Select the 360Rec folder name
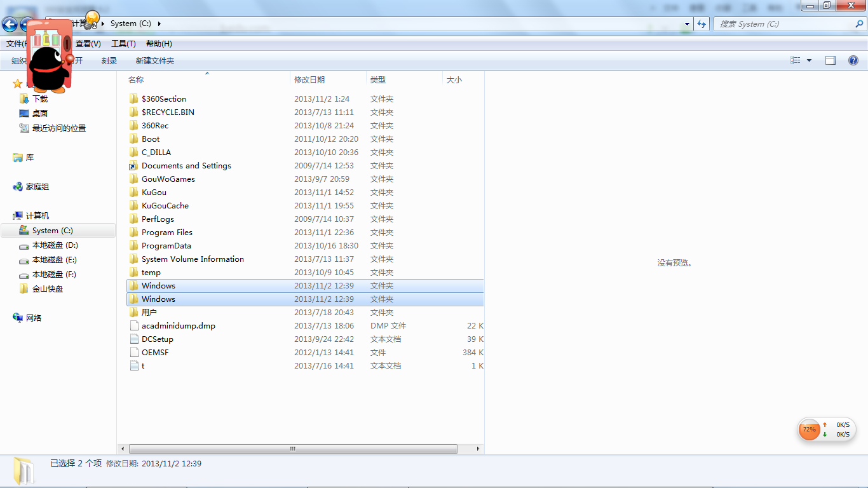 (155, 125)
